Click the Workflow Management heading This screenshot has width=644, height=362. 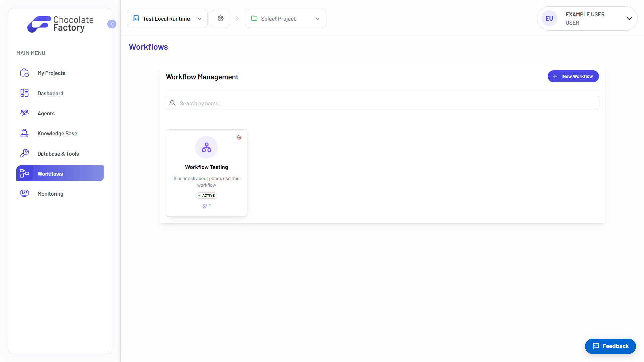click(x=202, y=77)
